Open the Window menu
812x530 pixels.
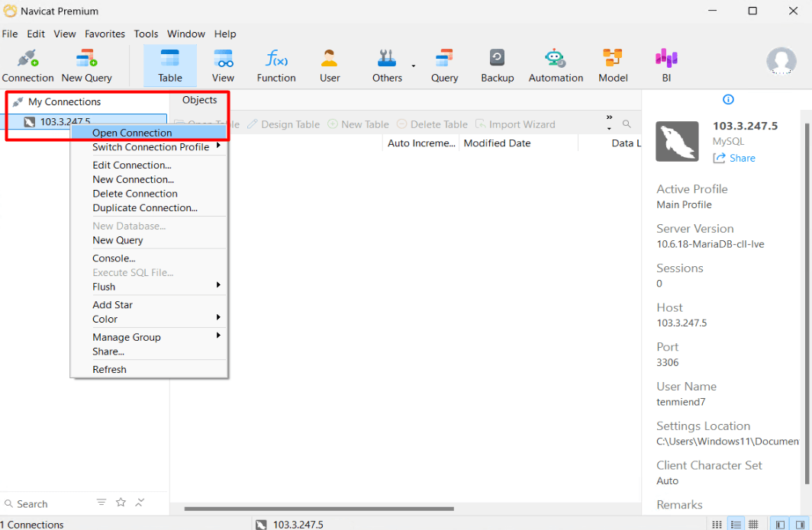pyautogui.click(x=186, y=34)
